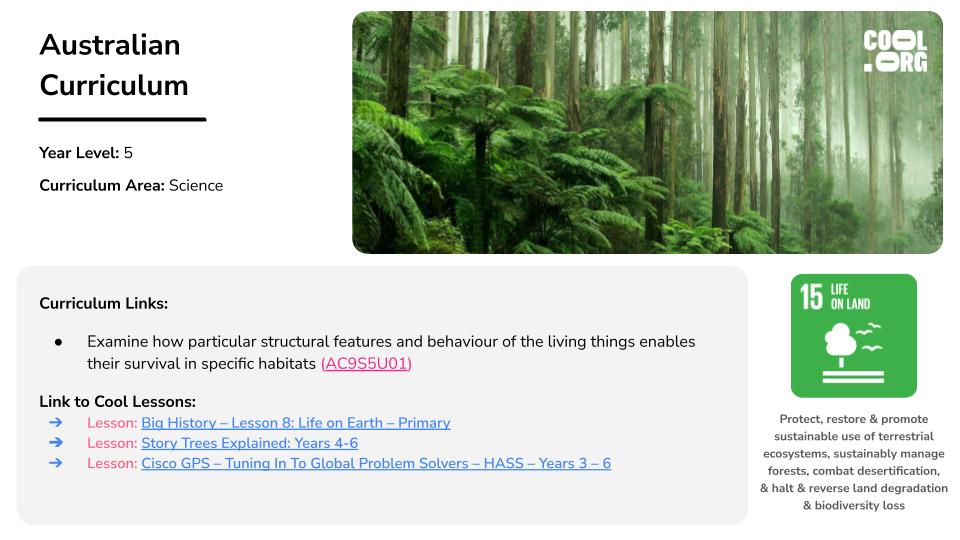
Task: Click the arrow bullet beside the Story Trees lesson
Action: (x=56, y=443)
